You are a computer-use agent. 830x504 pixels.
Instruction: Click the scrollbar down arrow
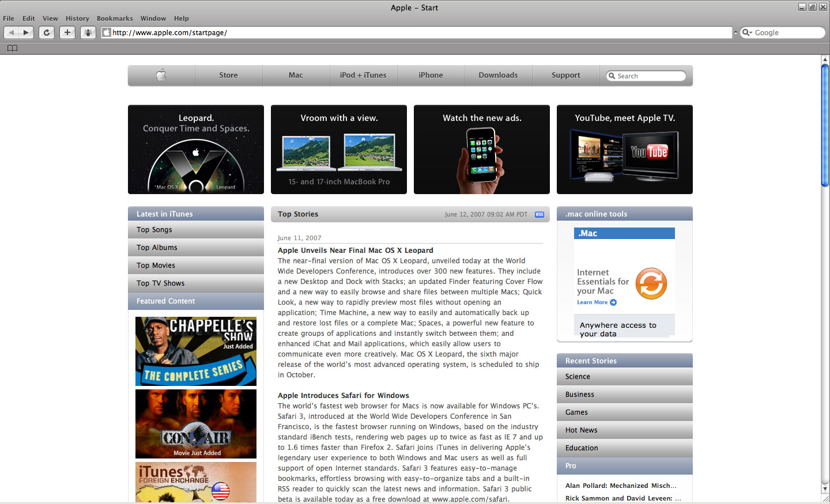(x=825, y=488)
